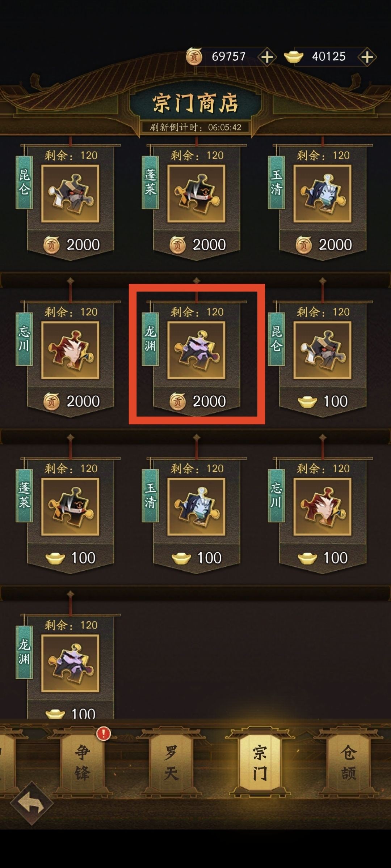
Task: Select the top-row 玉清 puzzle piece costing 2000
Action: pos(322,193)
